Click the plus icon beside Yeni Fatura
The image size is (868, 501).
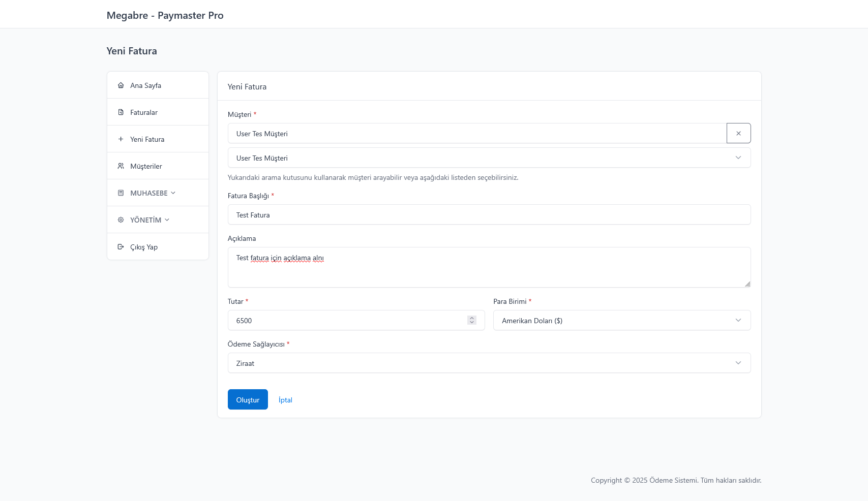pyautogui.click(x=121, y=139)
